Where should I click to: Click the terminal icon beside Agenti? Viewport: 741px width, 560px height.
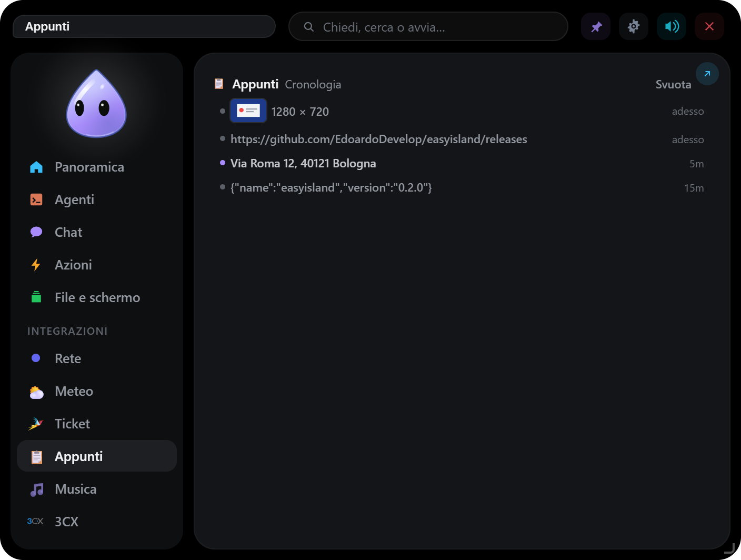(36, 199)
